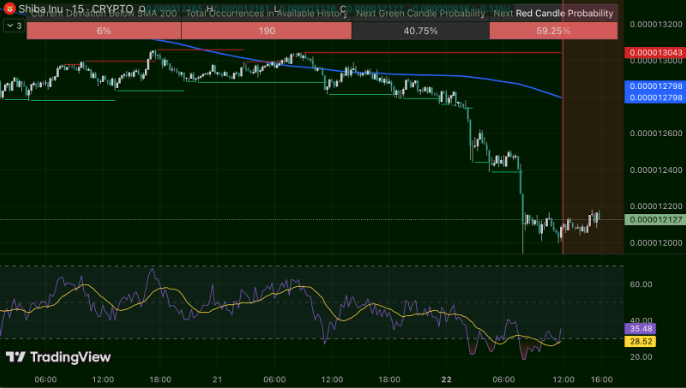Click the Next Red Candle Probability header
This screenshot has width=686, height=388.
553,13
